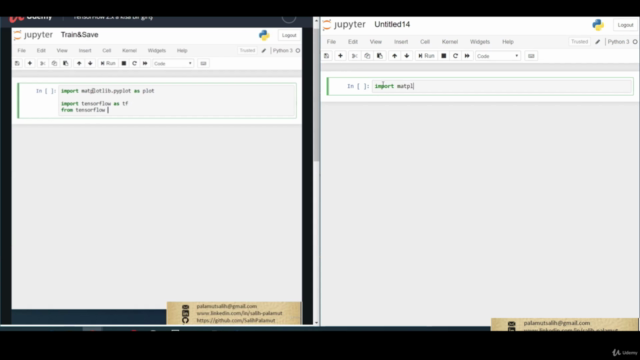Open Edit menu in Untitled14 notebook
This screenshot has width=640, height=360.
(353, 42)
